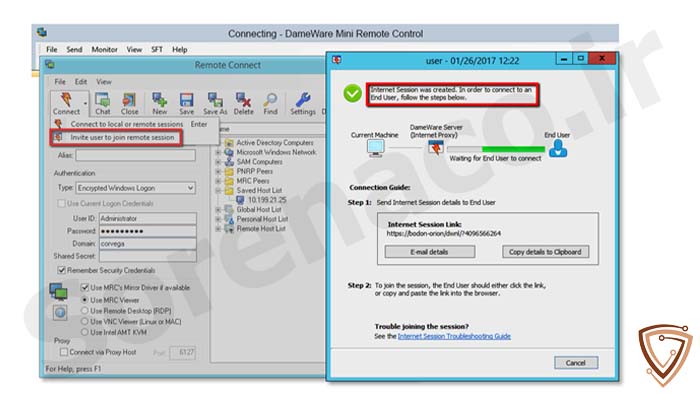Expand Global Host List tree node
Image resolution: width=700 pixels, height=394 pixels.
coord(218,209)
